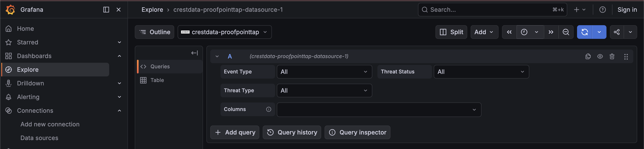Viewport: 644px width, 149px height.
Task: Click the query A drag handle
Action: tap(626, 57)
